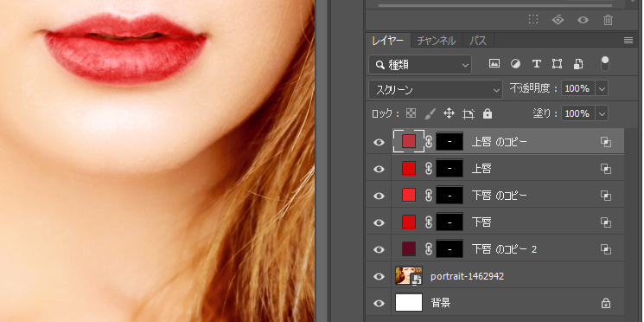Select the layer named portrait-1462942
644x322 pixels.
click(x=467, y=276)
